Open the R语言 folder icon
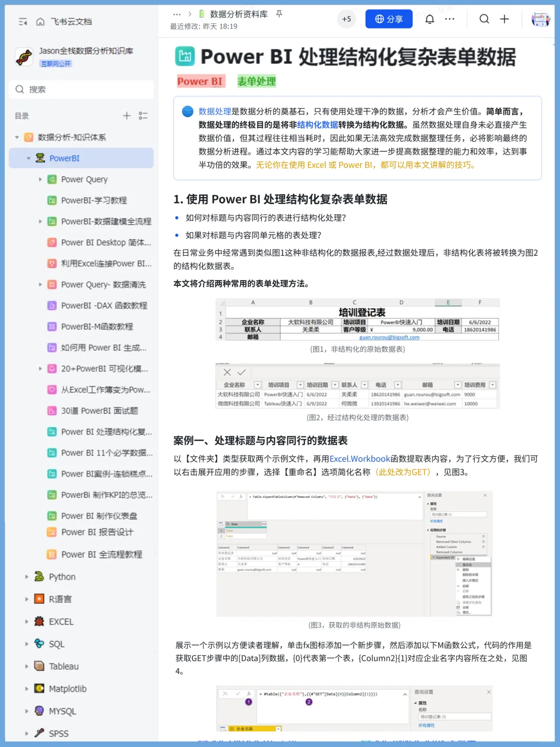The image size is (560, 747). (x=39, y=599)
